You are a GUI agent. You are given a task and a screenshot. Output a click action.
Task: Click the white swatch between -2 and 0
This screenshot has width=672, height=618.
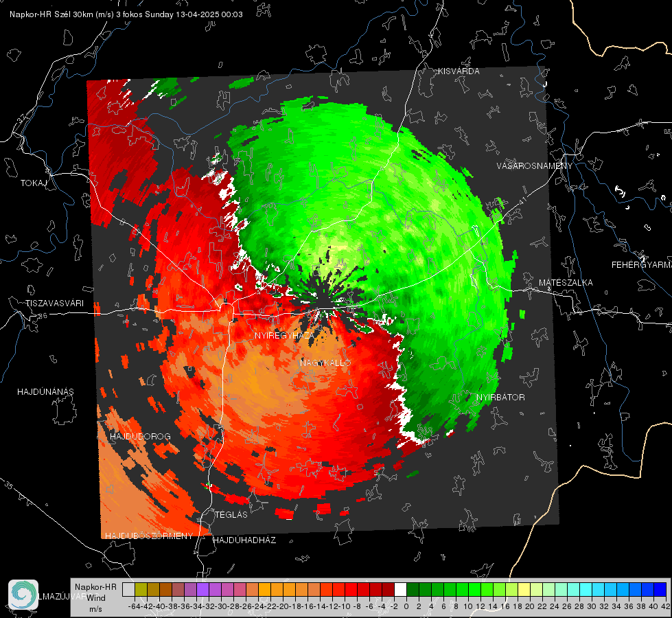pyautogui.click(x=400, y=589)
